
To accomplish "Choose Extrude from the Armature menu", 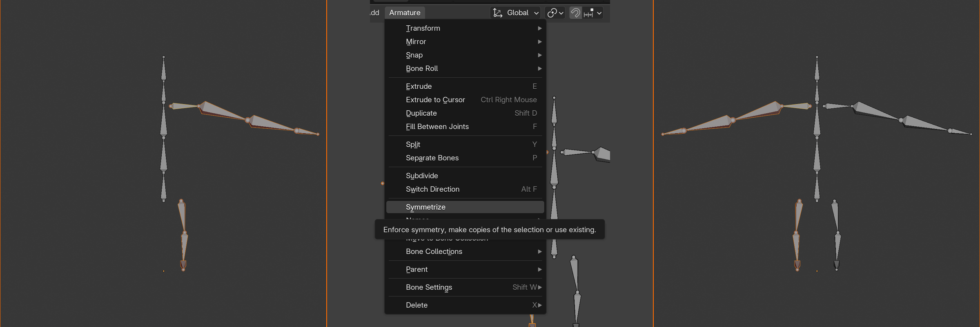I will (465, 86).
